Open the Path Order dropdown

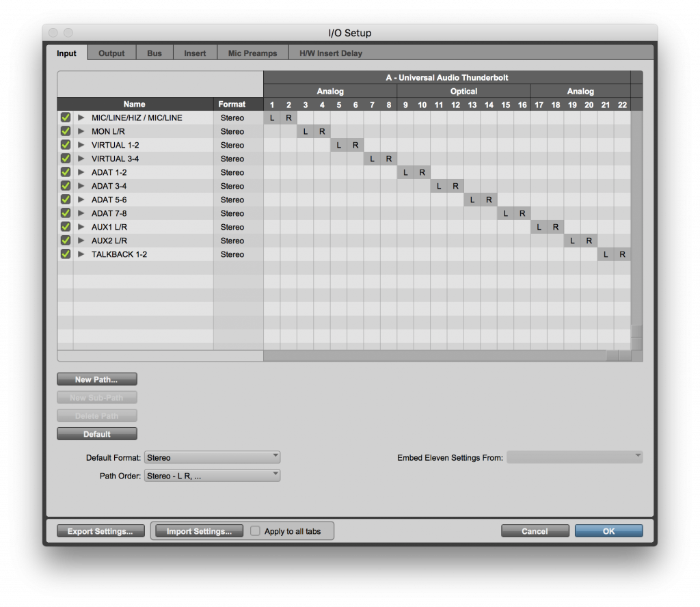pyautogui.click(x=212, y=475)
